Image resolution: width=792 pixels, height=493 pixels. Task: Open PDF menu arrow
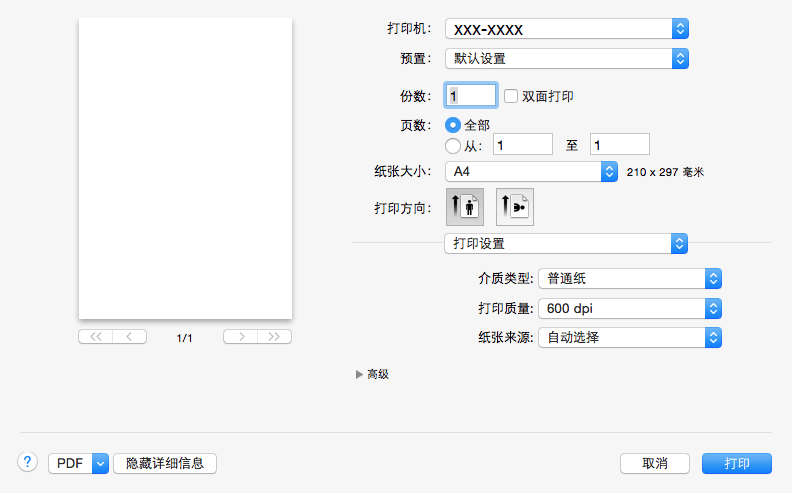(101, 463)
